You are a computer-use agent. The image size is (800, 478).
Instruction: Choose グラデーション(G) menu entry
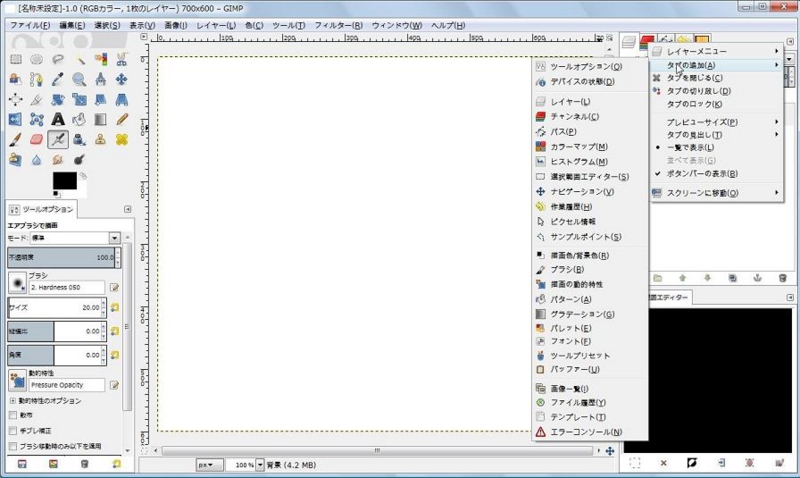point(590,314)
